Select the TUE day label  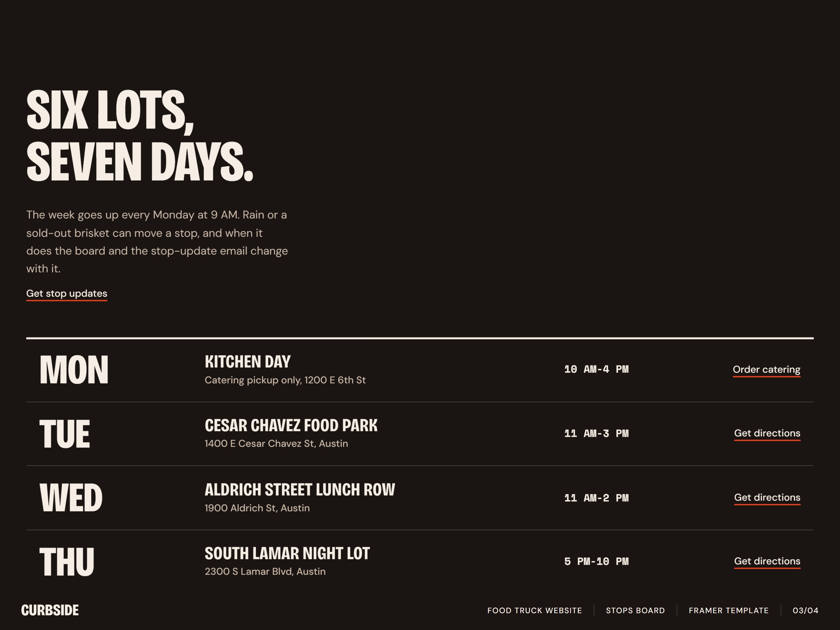point(65,434)
